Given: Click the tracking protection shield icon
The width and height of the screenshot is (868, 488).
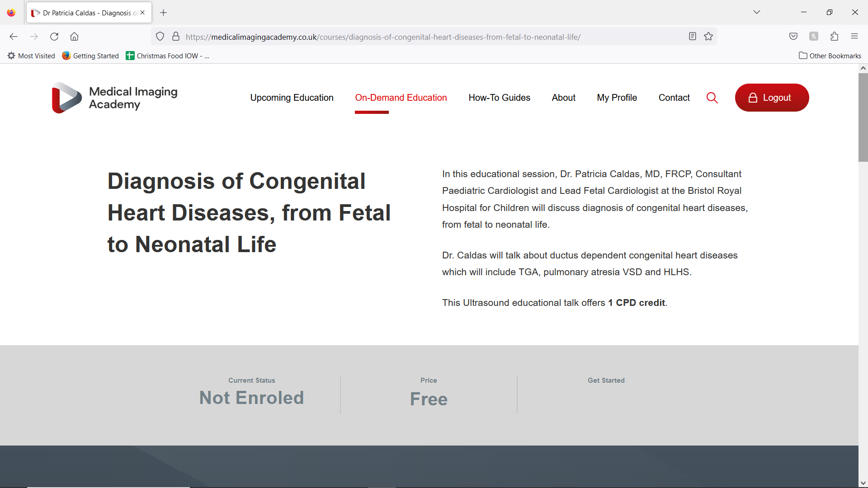Looking at the screenshot, I should [x=160, y=37].
